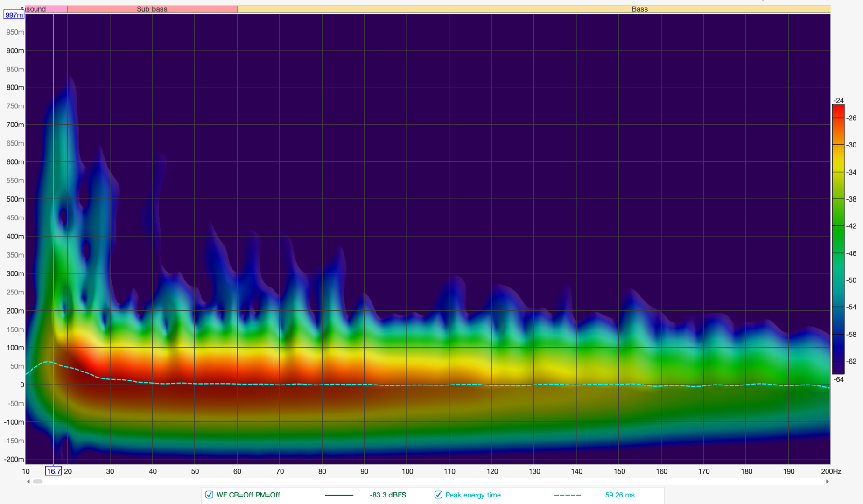This screenshot has width=863, height=504.
Task: Uncheck the WF CR=Off PM=Off checkbox
Action: tap(209, 495)
